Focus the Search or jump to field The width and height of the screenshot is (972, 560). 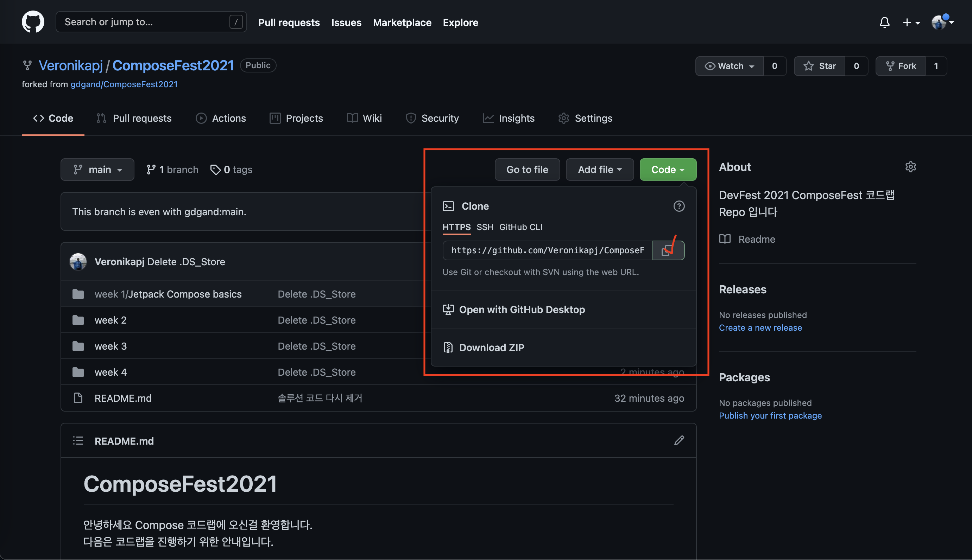[x=151, y=22]
